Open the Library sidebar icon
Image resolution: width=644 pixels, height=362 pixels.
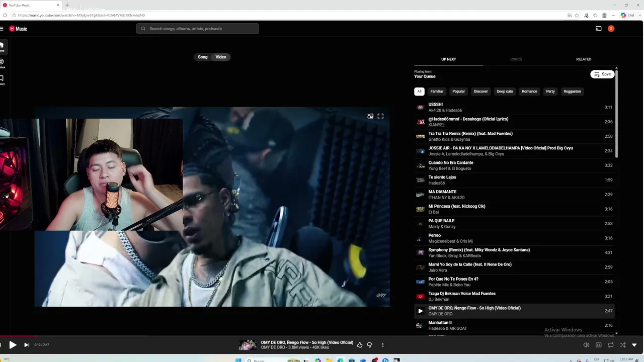pyautogui.click(x=2, y=80)
